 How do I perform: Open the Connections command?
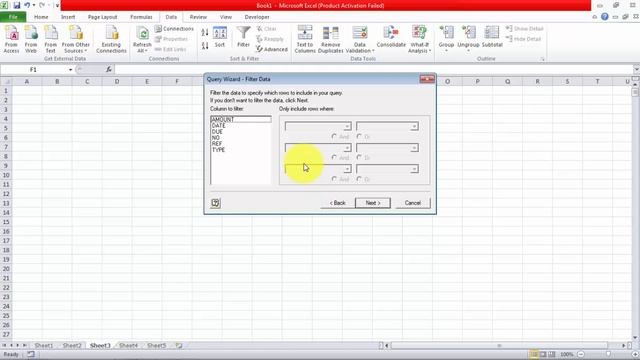point(174,29)
